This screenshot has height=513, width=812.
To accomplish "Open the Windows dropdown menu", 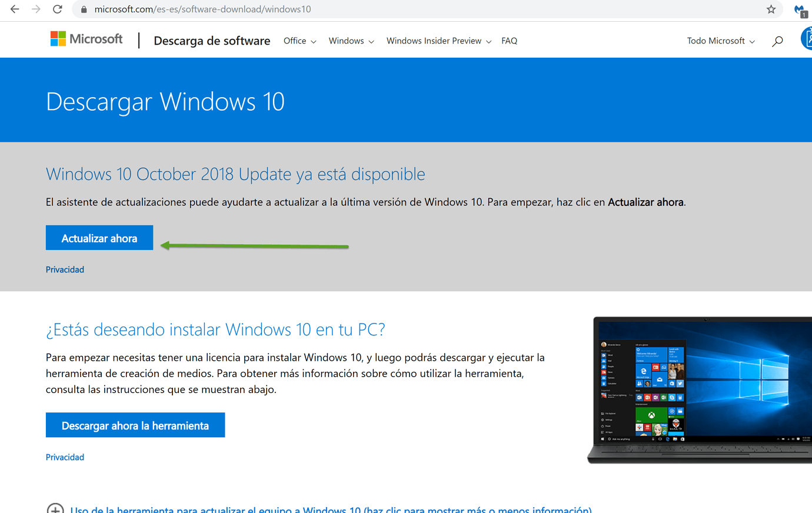I will [x=351, y=41].
